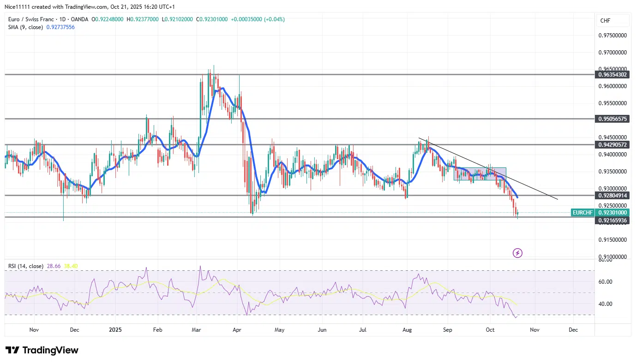Click the Oct label on time axis
Viewport: 636px width, 364px height.
490,330
